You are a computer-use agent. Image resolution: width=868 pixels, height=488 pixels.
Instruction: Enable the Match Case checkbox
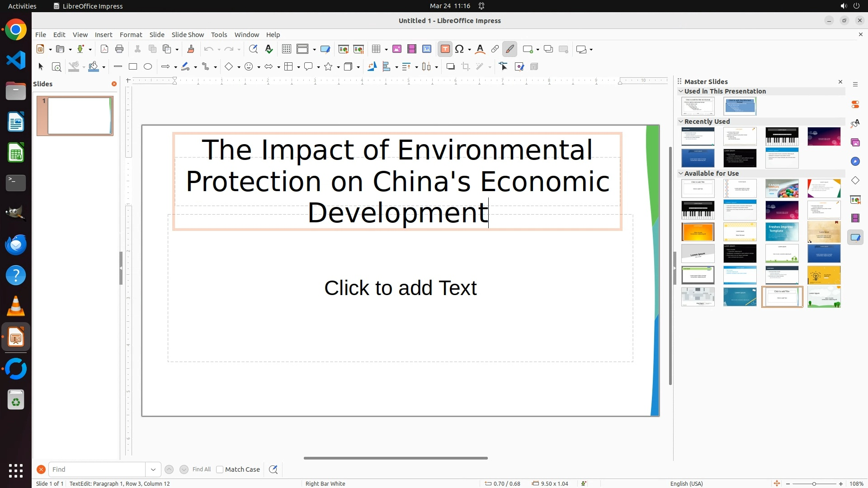click(x=220, y=469)
